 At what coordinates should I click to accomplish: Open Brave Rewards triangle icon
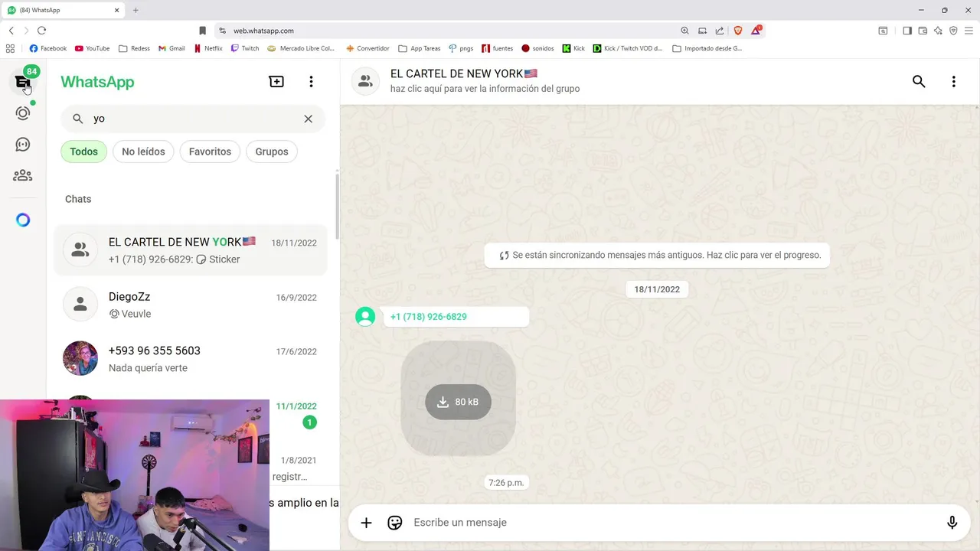coord(756,31)
